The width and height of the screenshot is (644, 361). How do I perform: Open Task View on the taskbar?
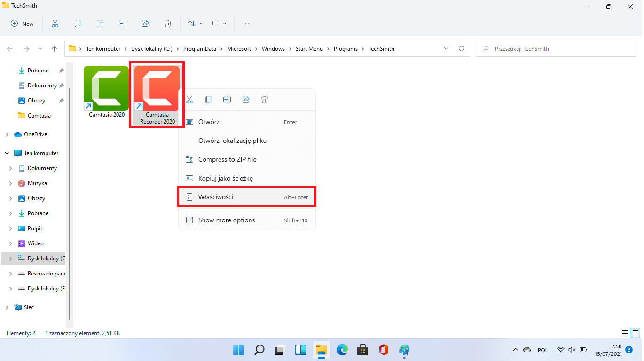click(x=280, y=350)
